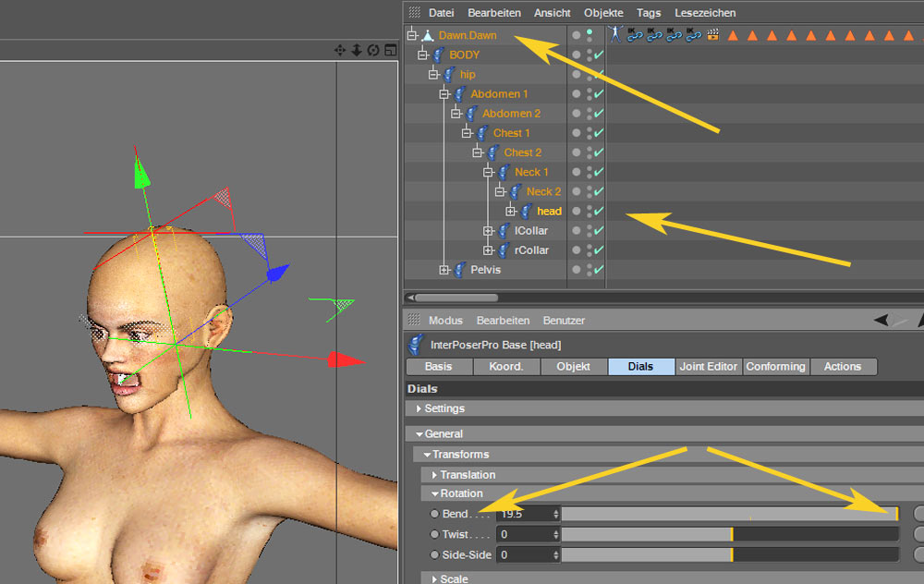Click the Side-Side value input field
The width and height of the screenshot is (924, 584).
pyautogui.click(x=524, y=555)
